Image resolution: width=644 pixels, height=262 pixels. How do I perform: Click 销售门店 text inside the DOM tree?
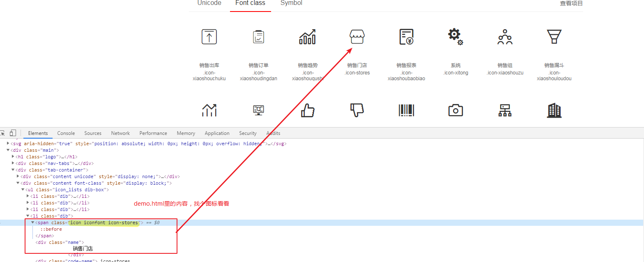tap(83, 249)
